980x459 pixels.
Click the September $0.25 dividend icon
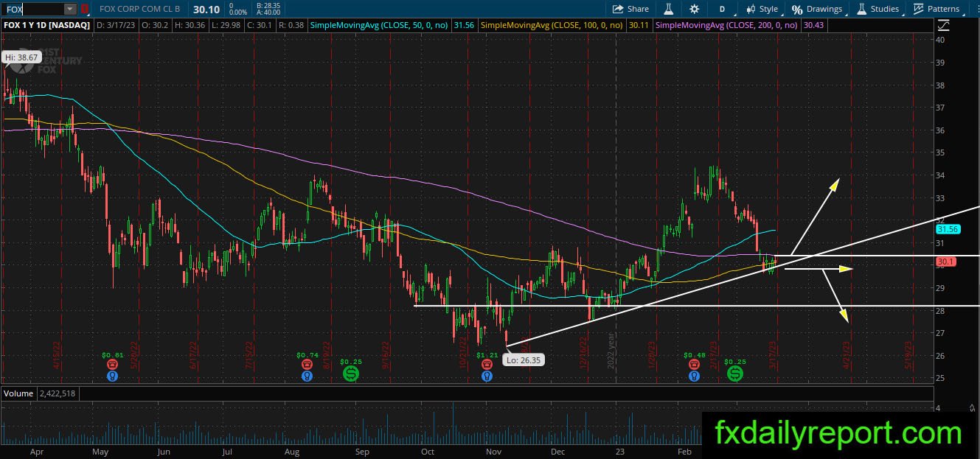click(350, 374)
